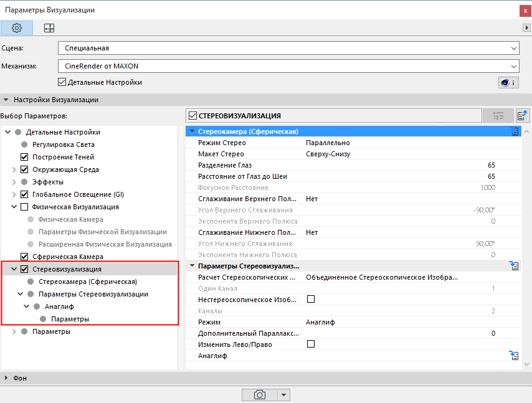Expand the bottom Параметры tree node

pyautogui.click(x=14, y=331)
